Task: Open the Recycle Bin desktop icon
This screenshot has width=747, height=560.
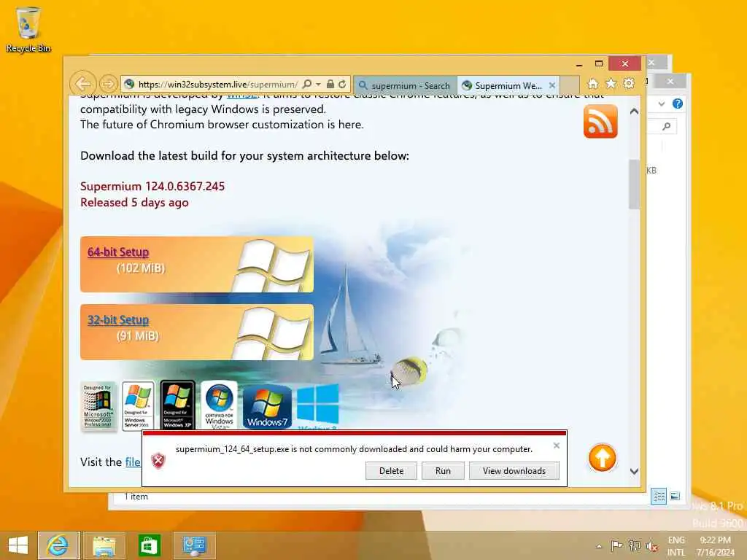Action: click(28, 29)
